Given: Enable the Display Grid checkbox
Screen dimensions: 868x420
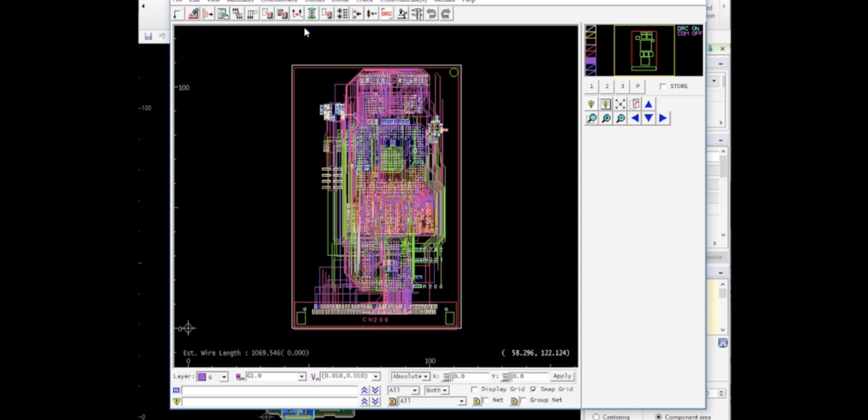Looking at the screenshot, I should [474, 389].
